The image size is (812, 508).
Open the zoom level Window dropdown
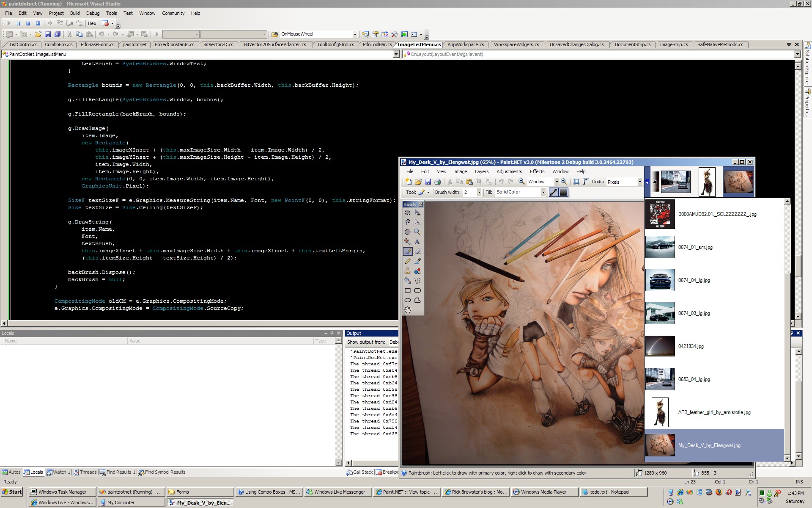pyautogui.click(x=557, y=182)
